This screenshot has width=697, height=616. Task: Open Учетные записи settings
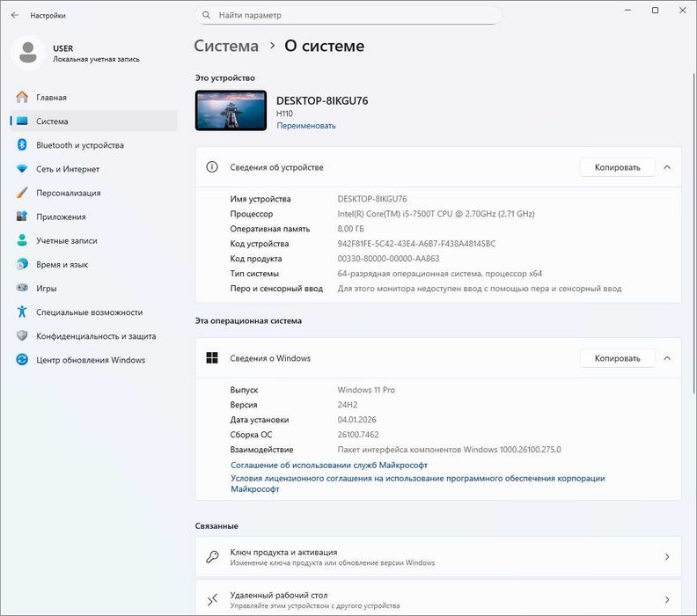[x=94, y=240]
